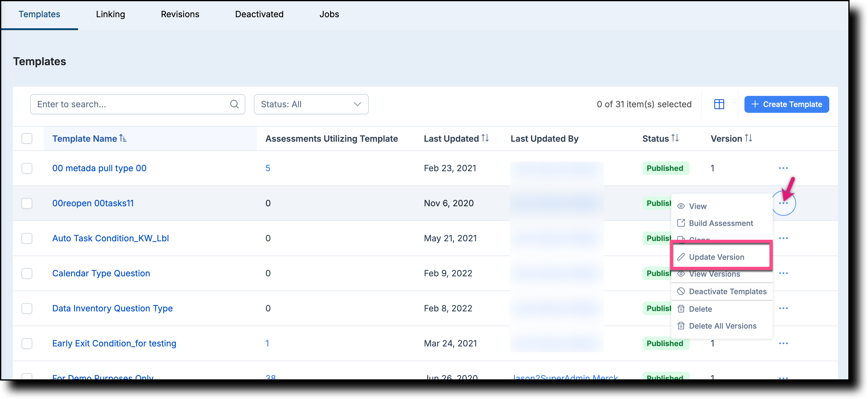Open the Data Inventory Question Type template
The image size is (868, 399).
pyautogui.click(x=112, y=308)
